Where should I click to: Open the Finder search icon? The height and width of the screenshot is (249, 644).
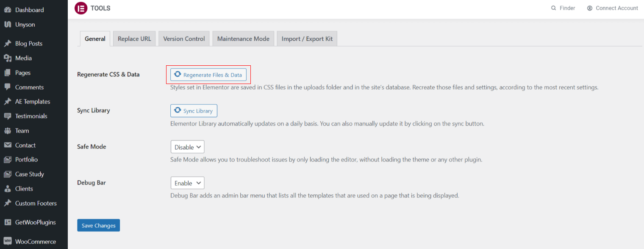tap(553, 8)
